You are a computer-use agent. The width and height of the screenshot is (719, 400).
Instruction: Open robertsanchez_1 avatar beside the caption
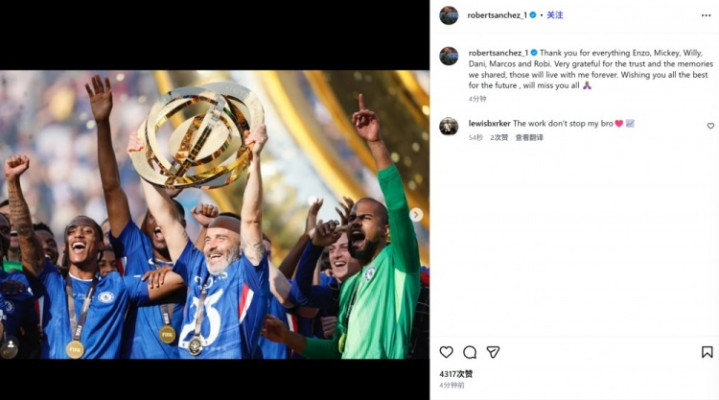coord(449,56)
